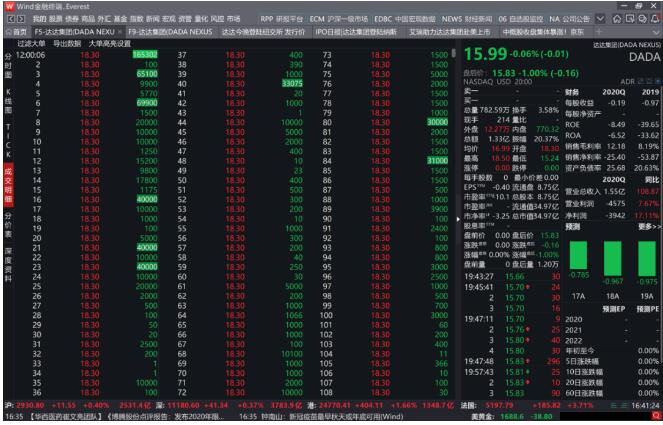Open the EDBC 中国宏观数据 shortcut
663x425 pixels.
(405, 19)
